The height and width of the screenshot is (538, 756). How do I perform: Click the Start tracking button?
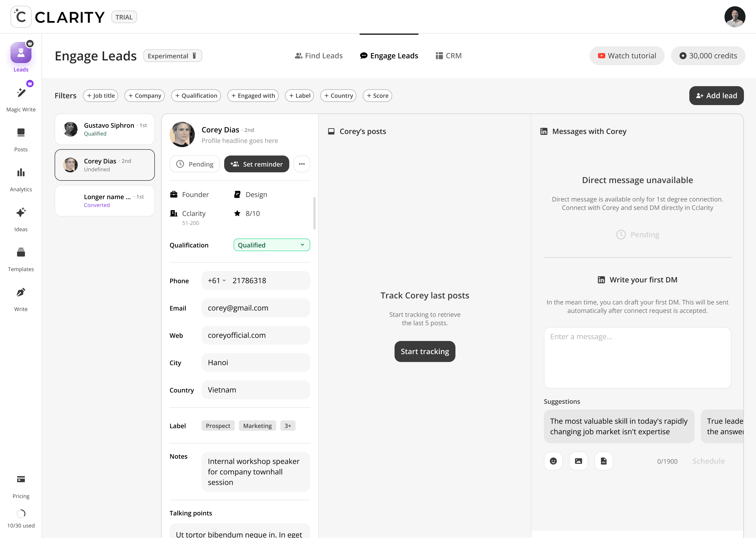click(425, 351)
